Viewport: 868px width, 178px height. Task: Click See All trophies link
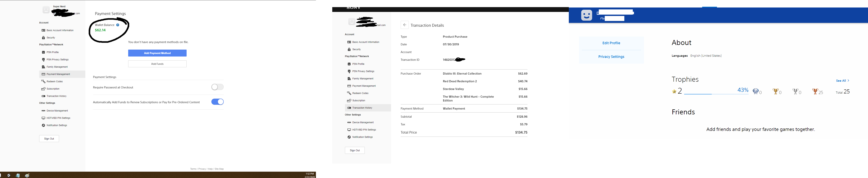(x=842, y=81)
